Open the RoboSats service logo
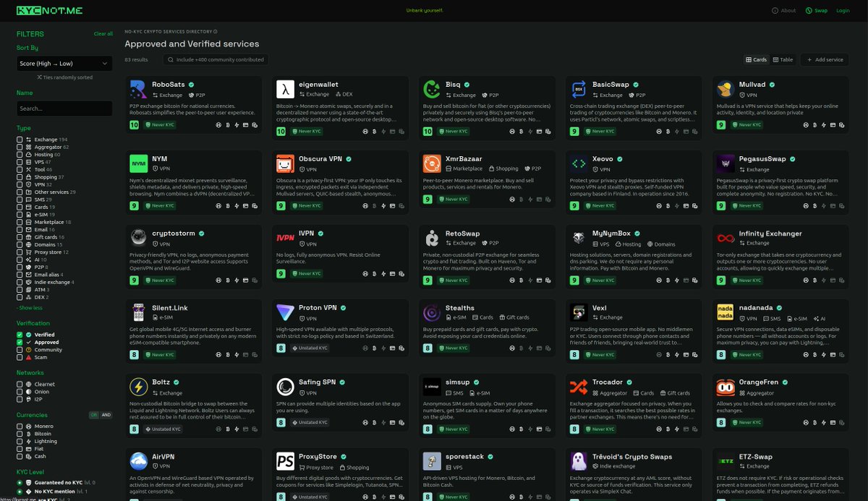The image size is (868, 501). coord(138,89)
